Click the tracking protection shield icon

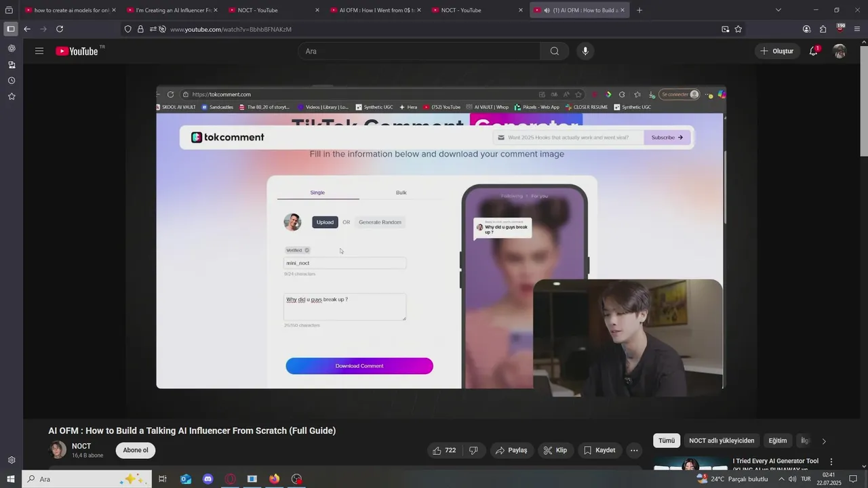[x=127, y=29]
